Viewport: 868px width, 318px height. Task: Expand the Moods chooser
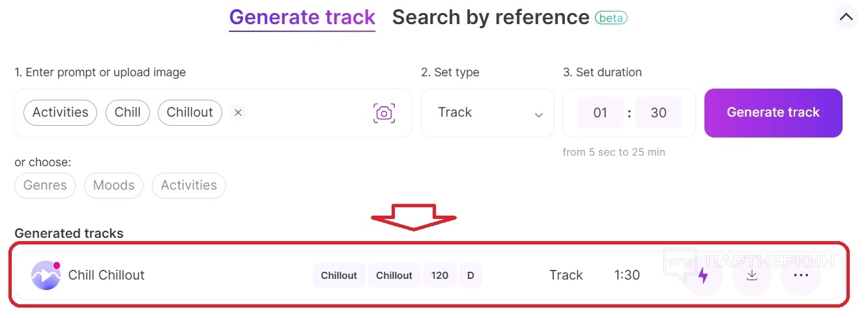pyautogui.click(x=113, y=186)
